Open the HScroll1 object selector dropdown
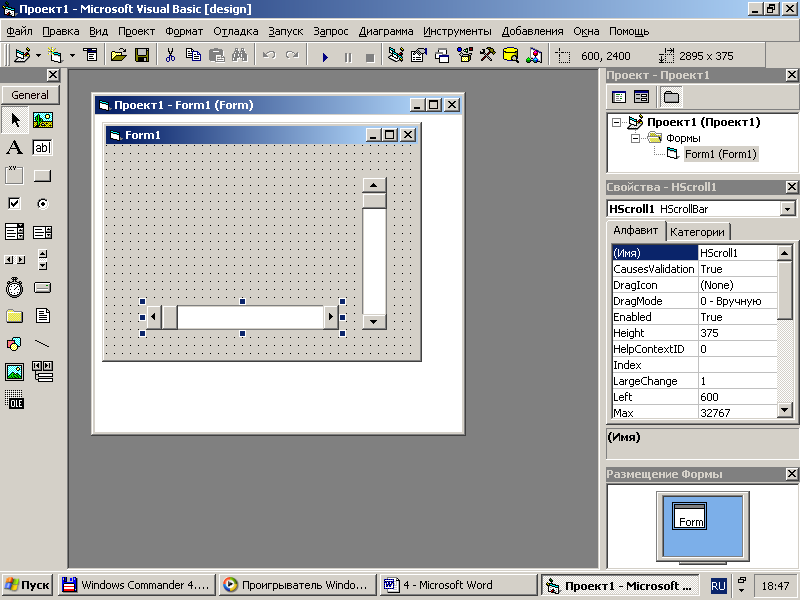 pos(788,209)
